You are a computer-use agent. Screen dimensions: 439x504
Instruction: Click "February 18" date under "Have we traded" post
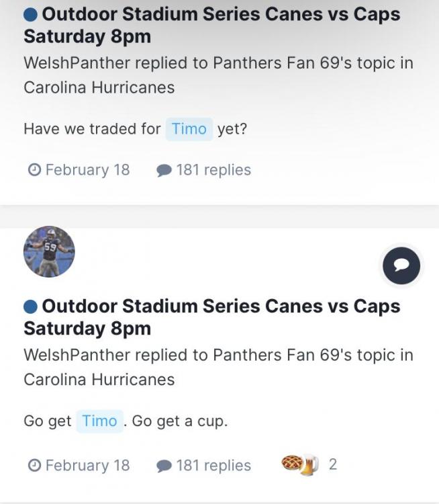tap(87, 170)
